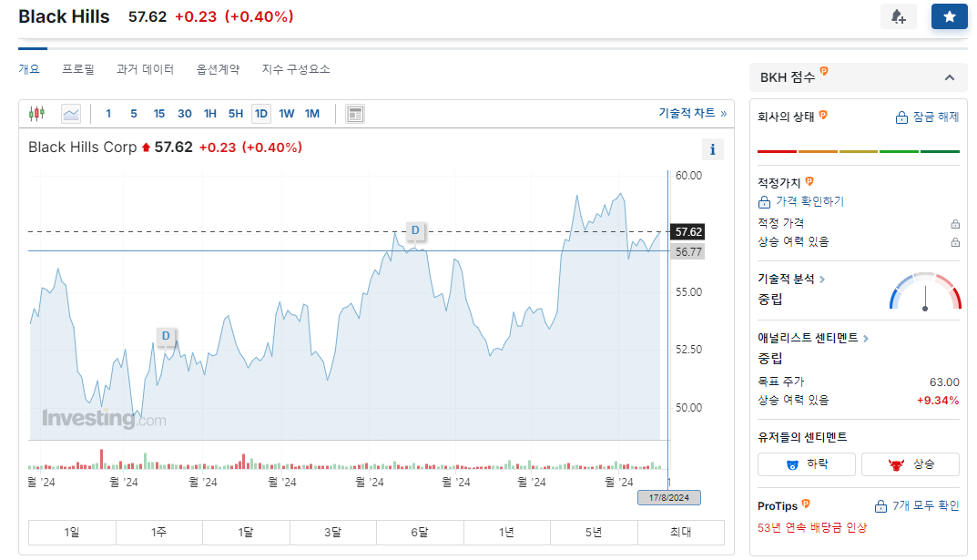Screen dimensions: 977x560
Task: Click the 가격 확인하기 link
Action: coord(809,201)
